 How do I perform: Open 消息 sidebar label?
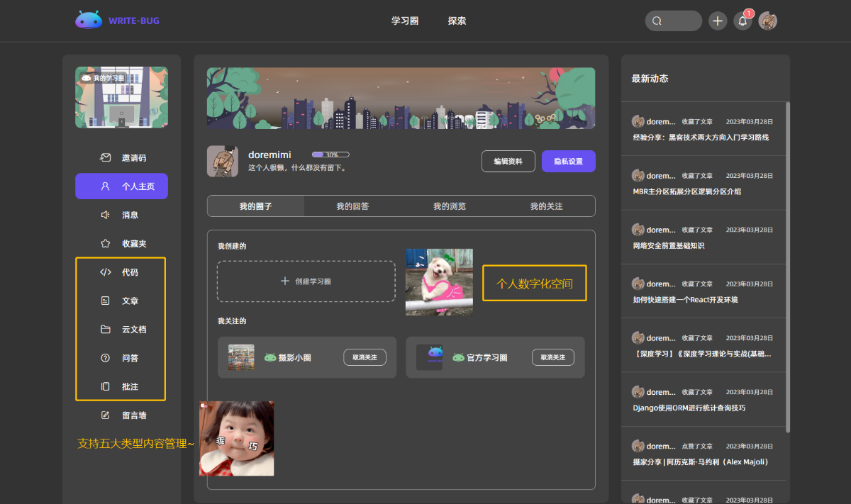point(130,215)
